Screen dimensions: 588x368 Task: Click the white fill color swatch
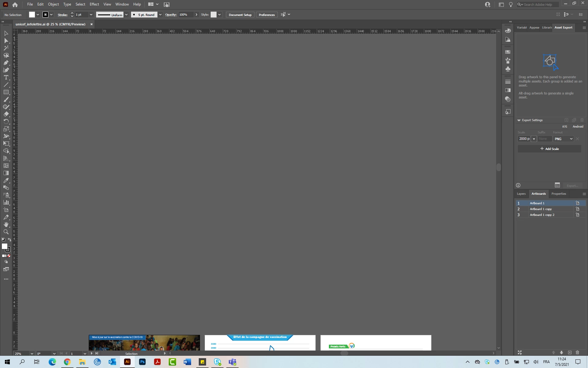coord(32,15)
